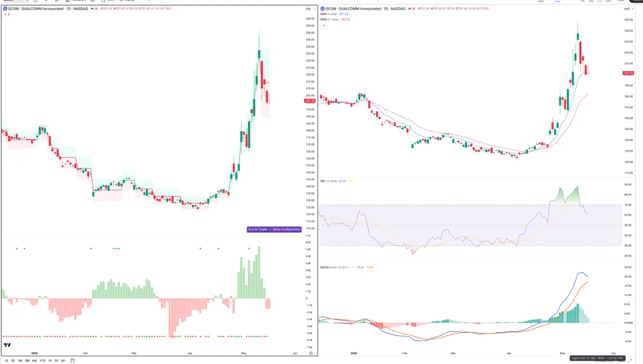Viewport: 643px width, 364px height.
Task: Select the YTD time range
Action: pyautogui.click(x=42, y=361)
